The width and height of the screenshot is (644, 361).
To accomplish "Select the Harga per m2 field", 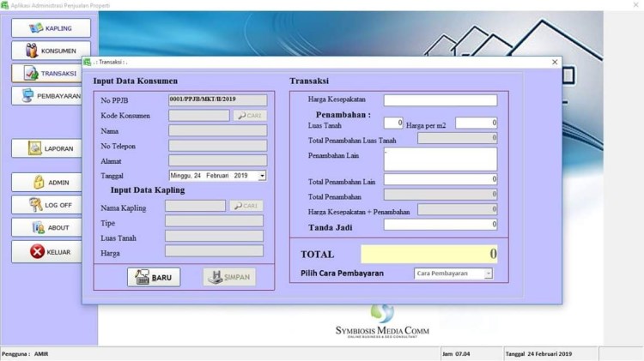I will [x=476, y=123].
